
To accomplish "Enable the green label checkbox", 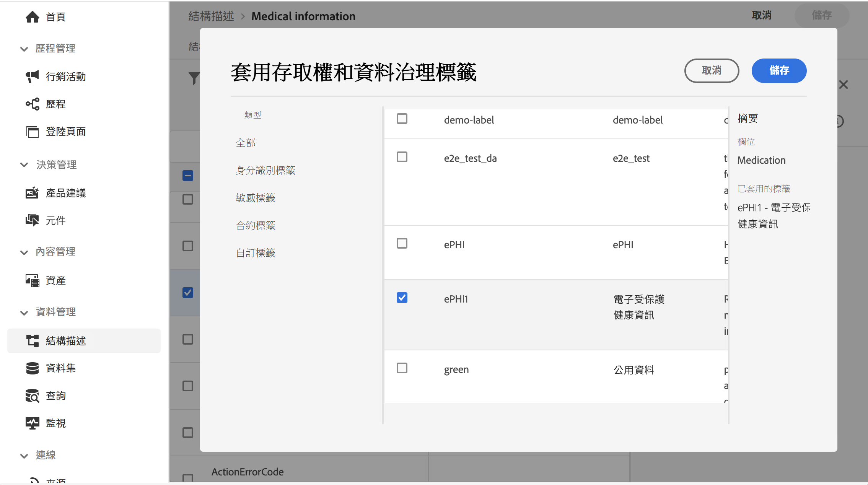I will coord(402,368).
